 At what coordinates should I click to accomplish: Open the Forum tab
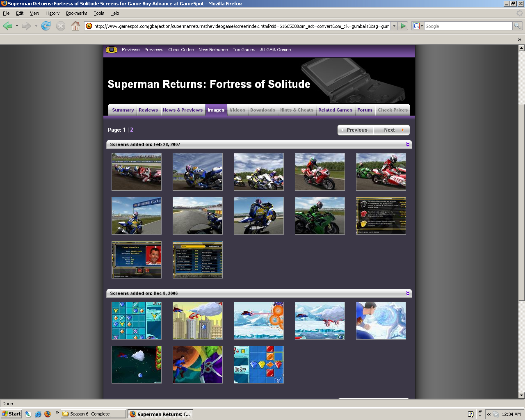(365, 110)
